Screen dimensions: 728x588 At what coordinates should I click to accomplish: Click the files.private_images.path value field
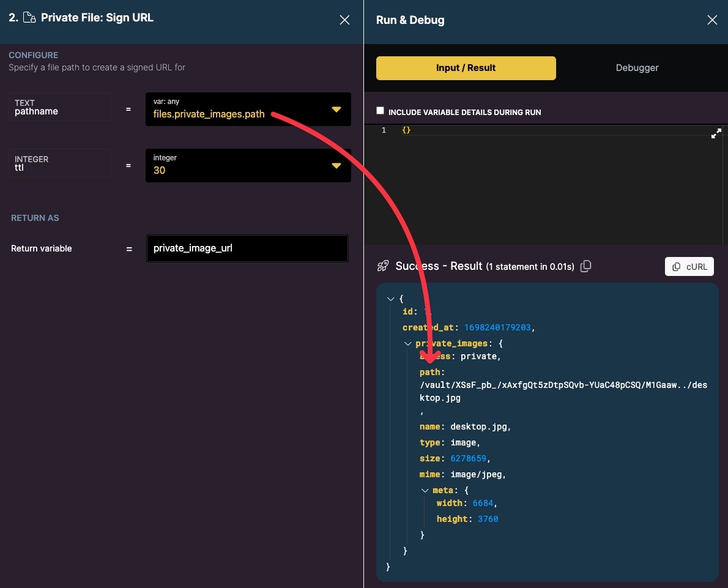248,109
